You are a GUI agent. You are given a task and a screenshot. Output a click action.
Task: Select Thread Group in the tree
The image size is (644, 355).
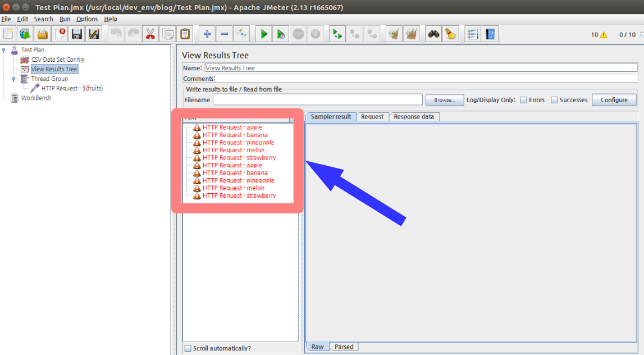pyautogui.click(x=50, y=79)
